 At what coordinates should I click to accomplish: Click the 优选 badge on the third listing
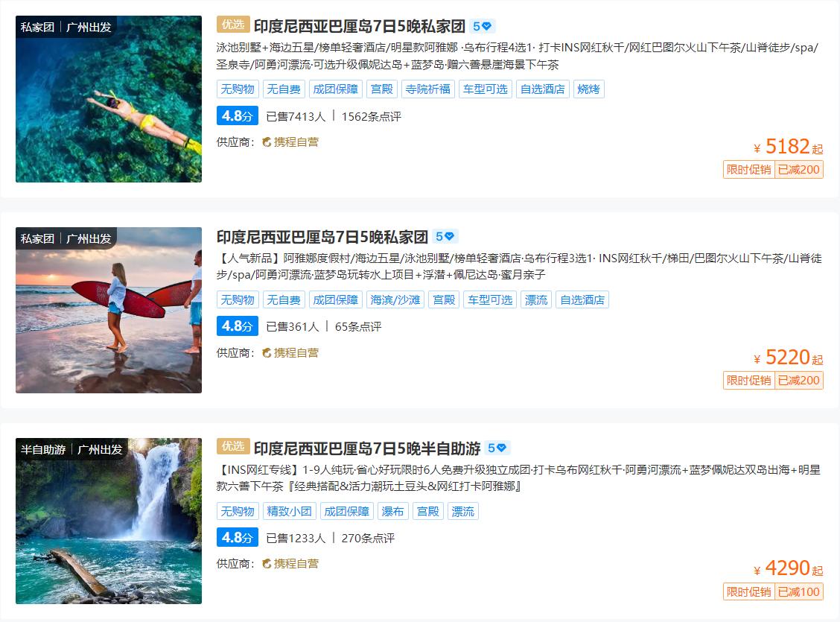point(233,446)
